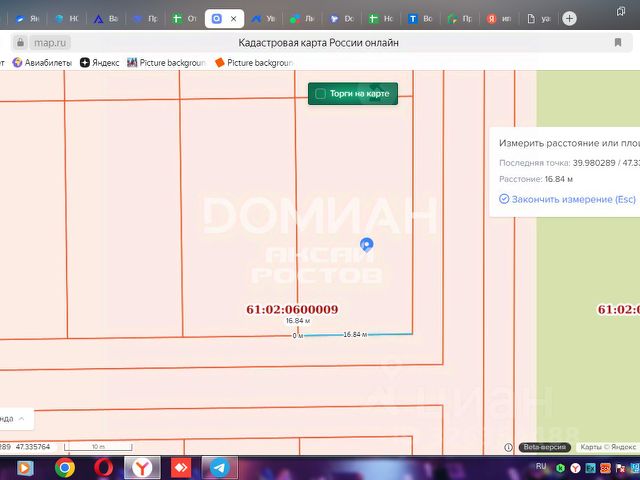Close the active browser tab
The height and width of the screenshot is (480, 640).
233,19
